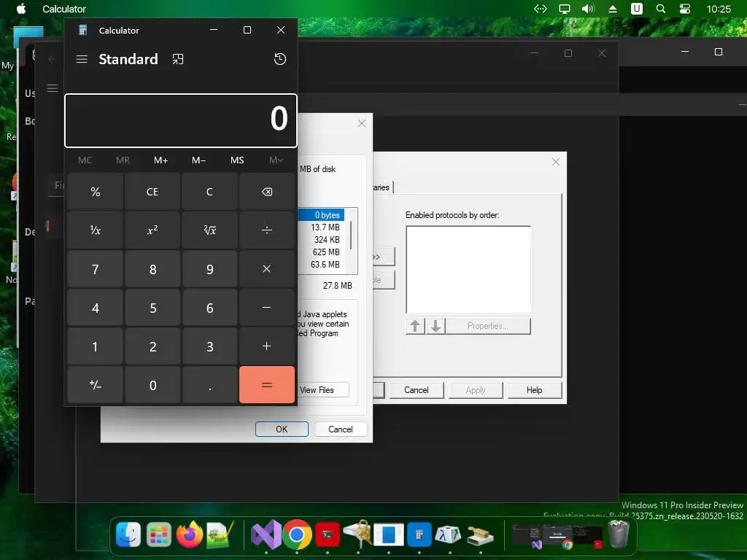Screen dimensions: 747x560
Task: Select the 625 MB row in list
Action: 321,252
